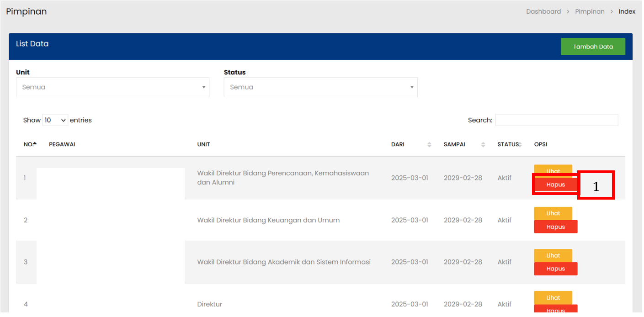Open Lihat for the Direktur row
644x317 pixels.
553,297
